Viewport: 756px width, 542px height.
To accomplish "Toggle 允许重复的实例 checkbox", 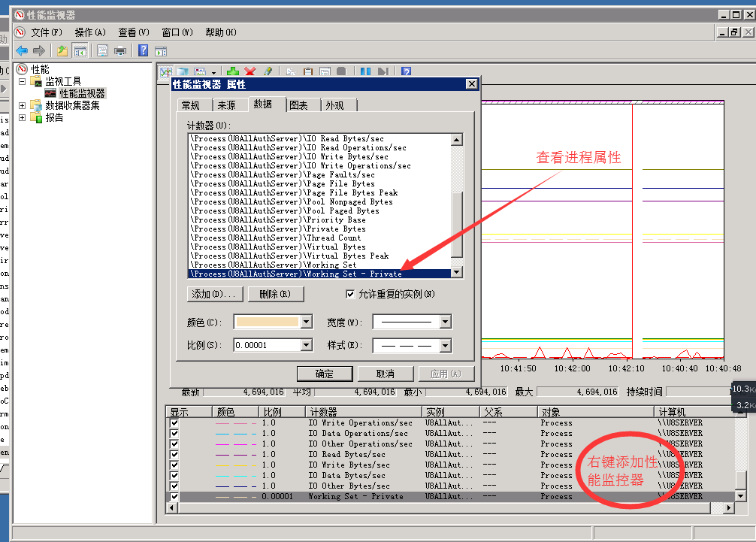I will pos(350,294).
